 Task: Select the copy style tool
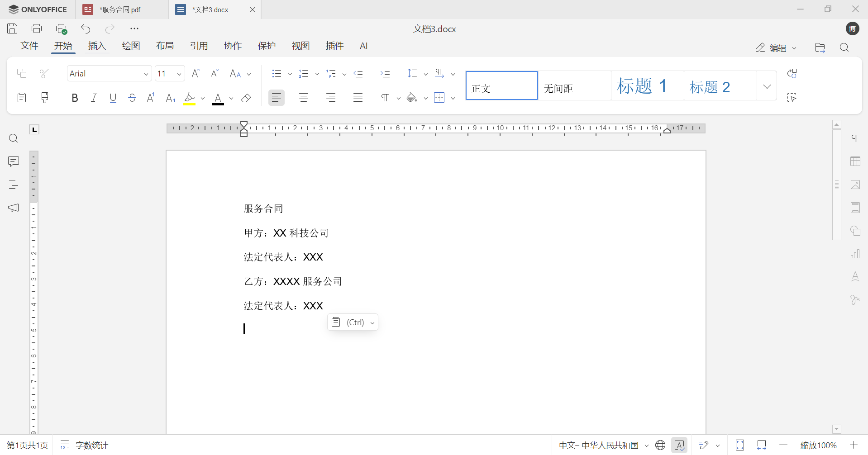(45, 97)
